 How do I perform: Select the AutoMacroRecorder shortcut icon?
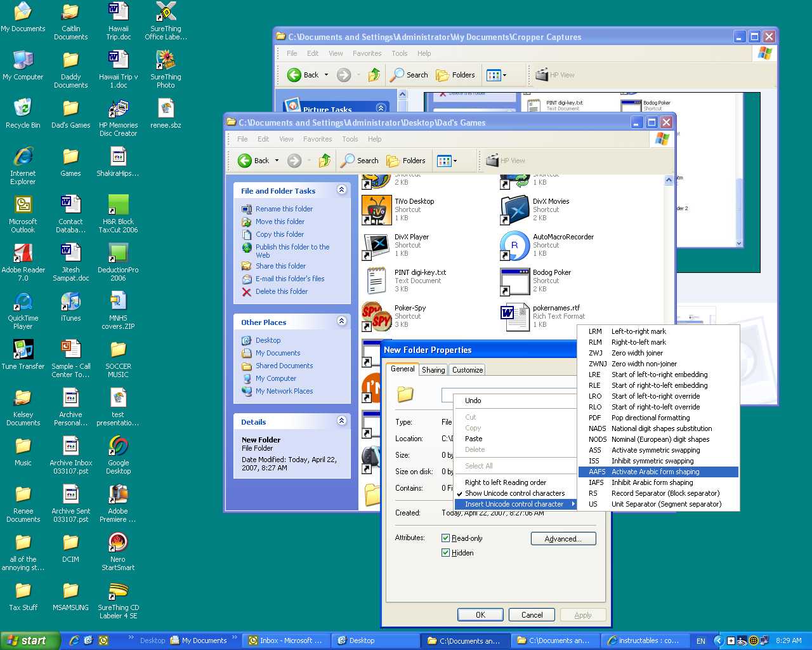(514, 246)
